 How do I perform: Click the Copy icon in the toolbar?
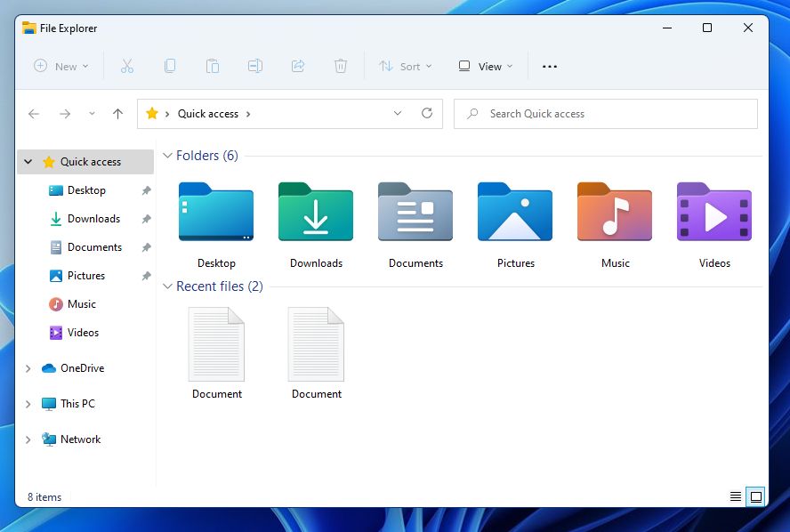[169, 66]
